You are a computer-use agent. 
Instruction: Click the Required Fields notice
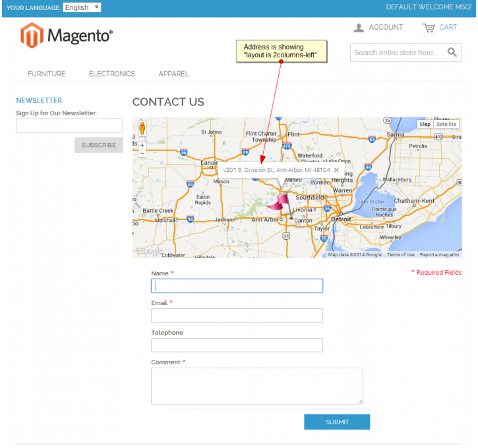[x=436, y=273]
